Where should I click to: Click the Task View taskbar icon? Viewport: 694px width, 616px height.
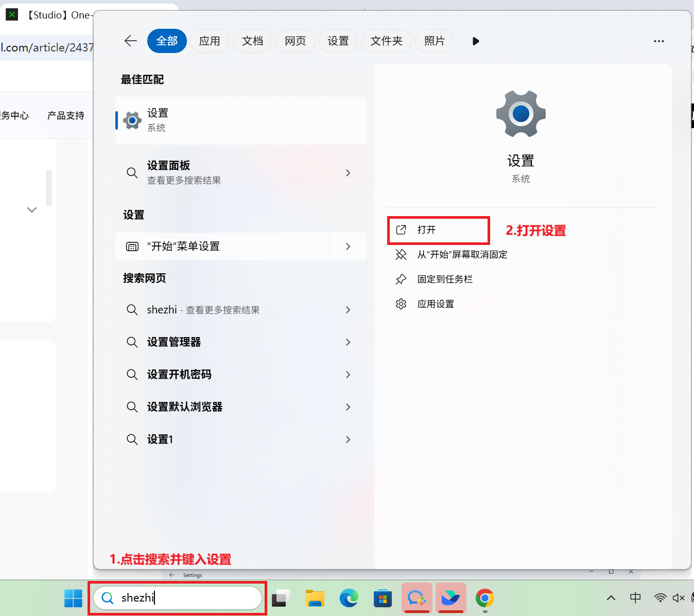click(281, 598)
